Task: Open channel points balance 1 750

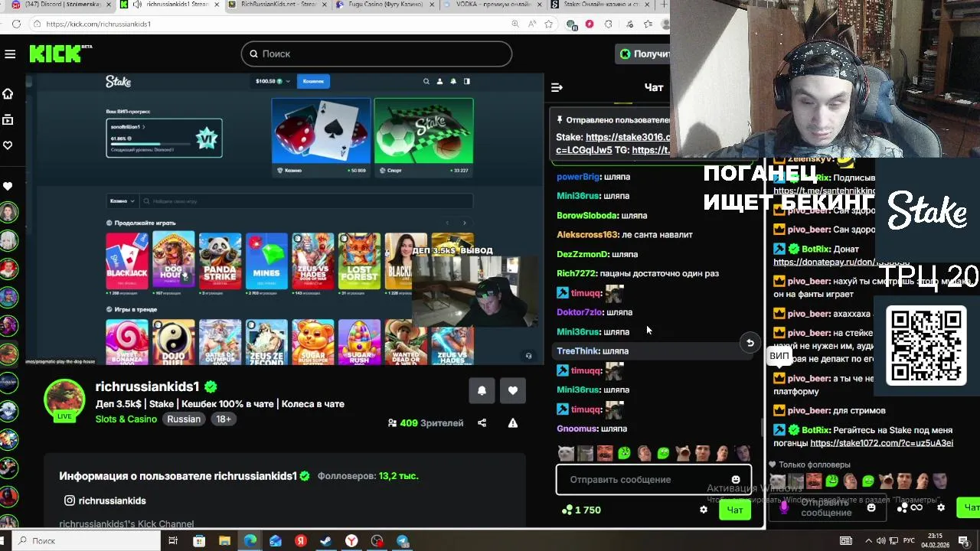Action: point(581,510)
